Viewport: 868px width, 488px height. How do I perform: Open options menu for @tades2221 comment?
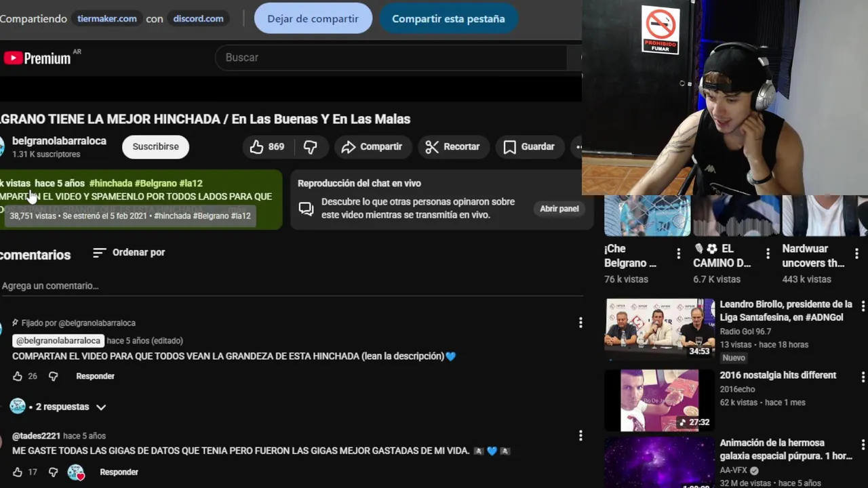pos(580,435)
